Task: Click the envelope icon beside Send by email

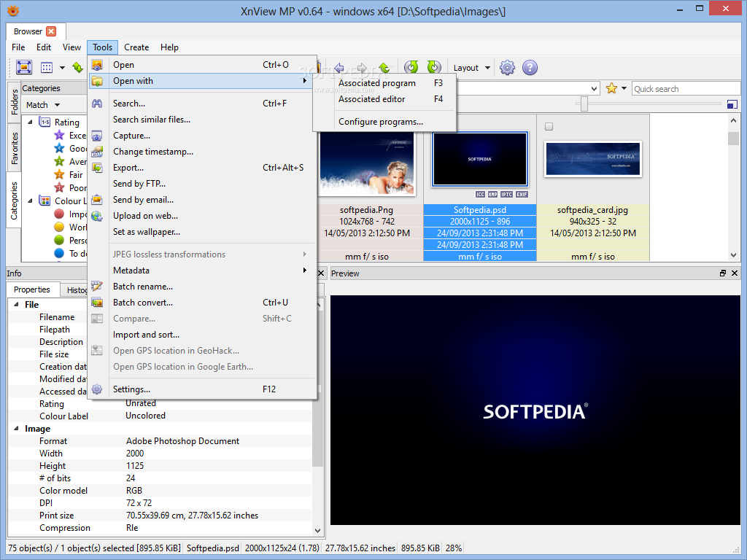Action: (97, 200)
